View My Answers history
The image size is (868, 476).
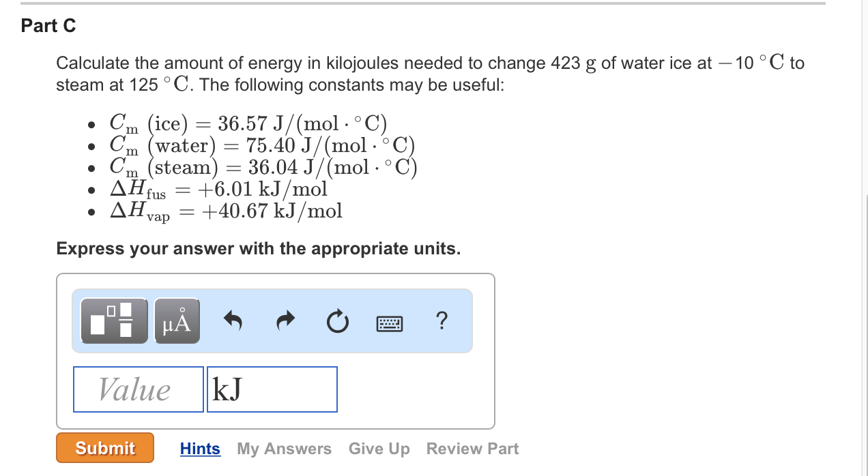(x=284, y=447)
